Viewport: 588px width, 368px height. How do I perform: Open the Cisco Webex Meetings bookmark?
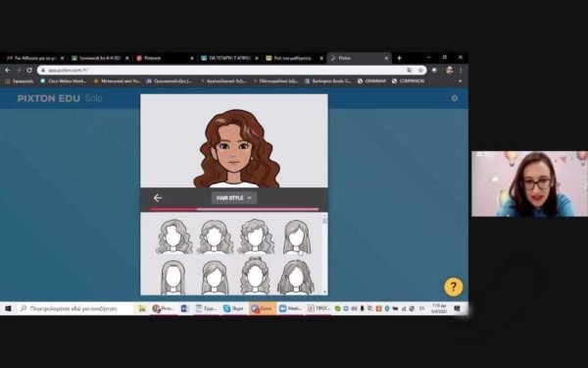pos(64,81)
